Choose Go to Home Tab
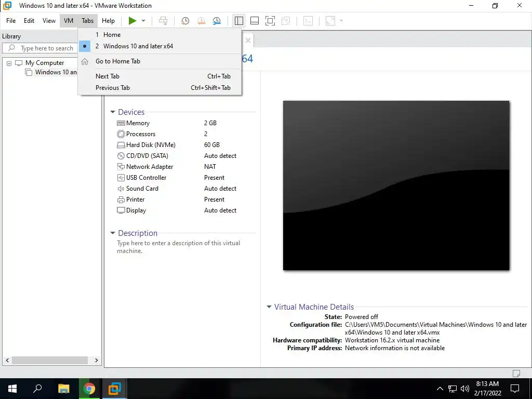Viewport: 532px width, 399px height. tap(160, 61)
